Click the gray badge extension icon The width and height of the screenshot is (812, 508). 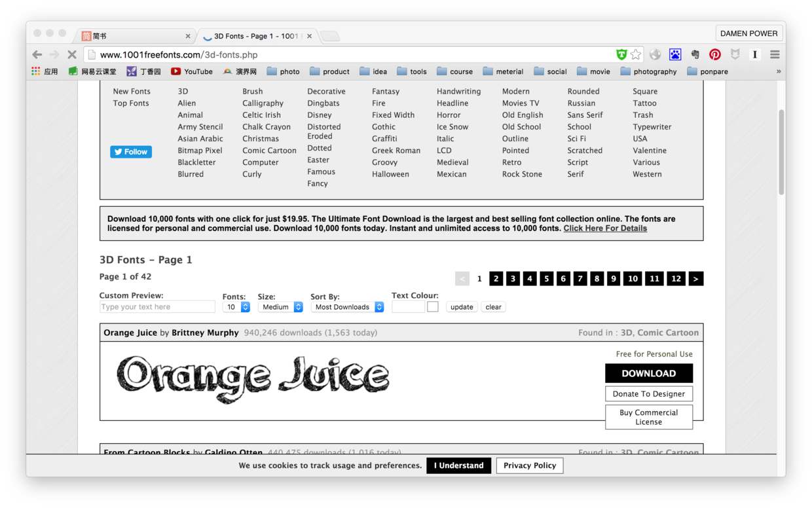click(x=735, y=55)
